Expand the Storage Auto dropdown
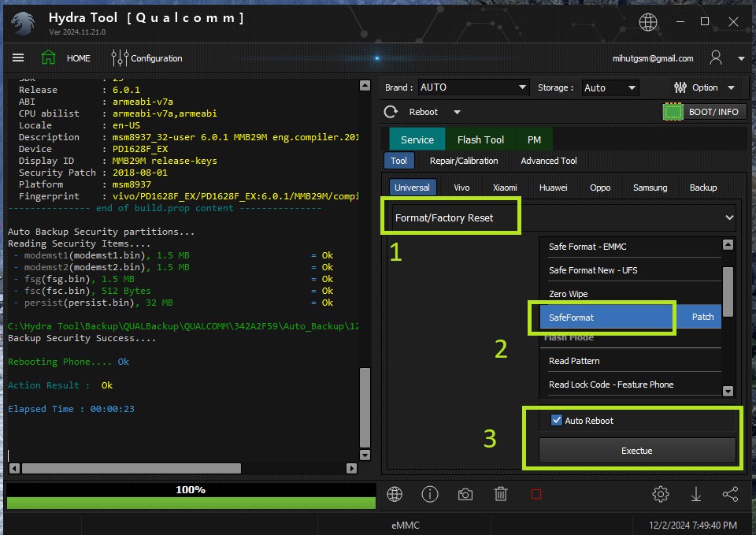This screenshot has height=535, width=756. click(610, 87)
